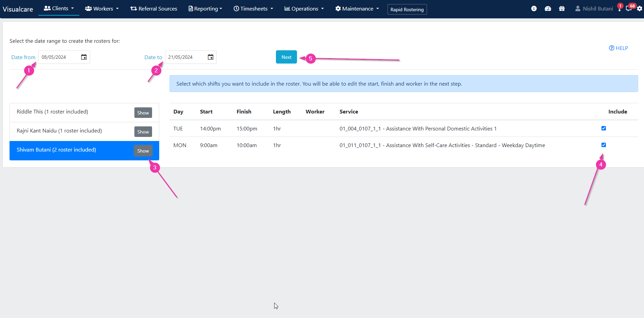This screenshot has height=318, width=644.
Task: Open the Reporting dropdown
Action: point(205,9)
